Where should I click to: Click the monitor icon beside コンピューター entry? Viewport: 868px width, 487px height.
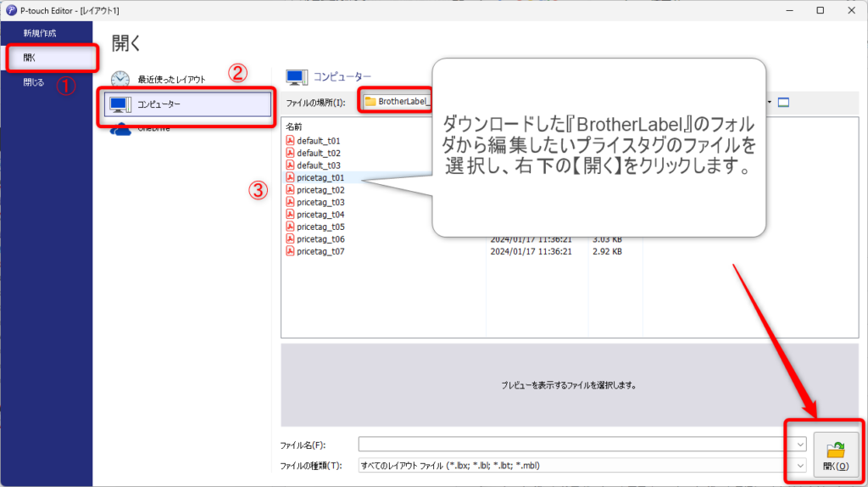(120, 104)
